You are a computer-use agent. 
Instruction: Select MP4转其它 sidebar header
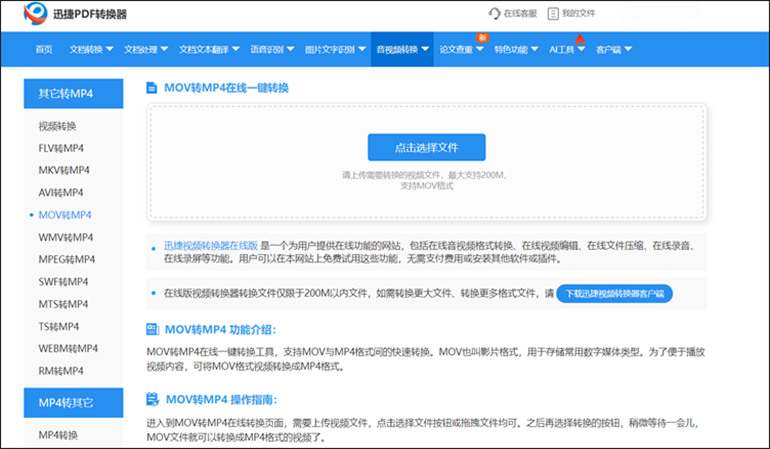tap(73, 402)
